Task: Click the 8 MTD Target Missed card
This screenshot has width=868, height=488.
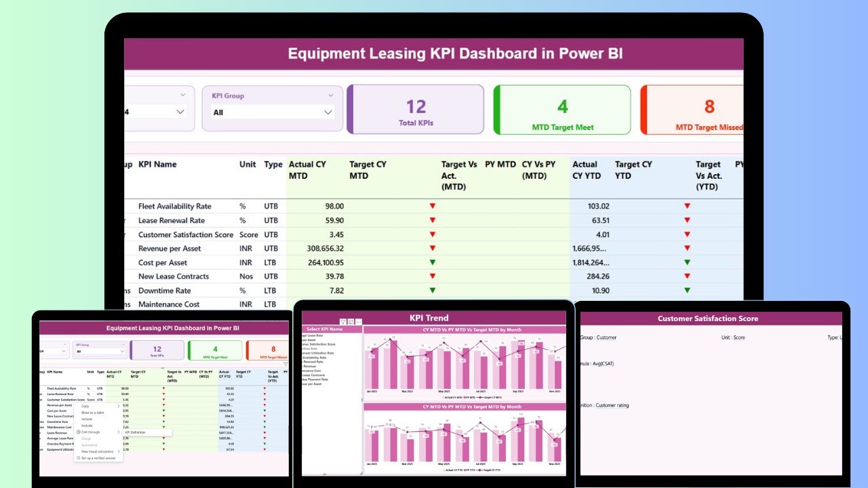Action: [x=693, y=109]
